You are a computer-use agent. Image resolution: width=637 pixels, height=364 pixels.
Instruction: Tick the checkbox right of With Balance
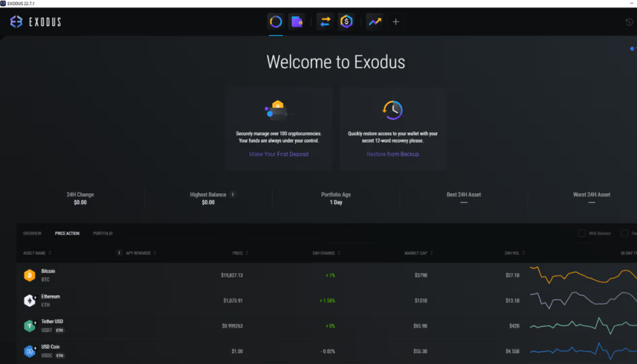(x=625, y=233)
